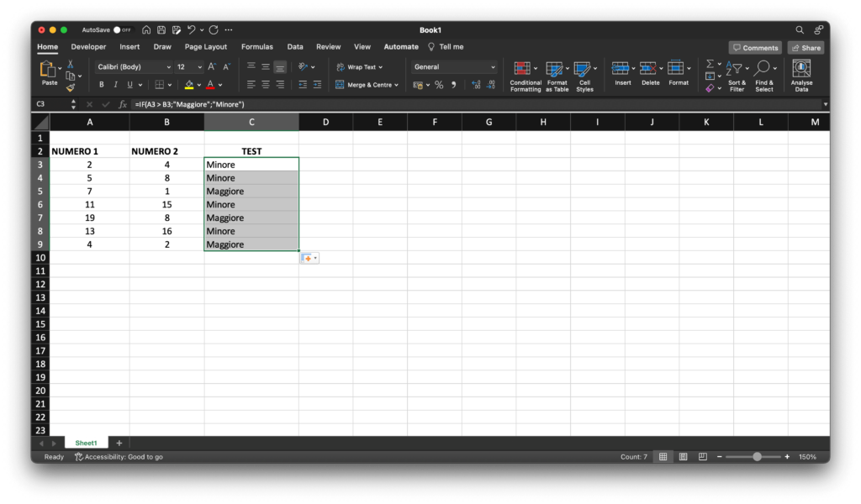
Task: Click Zoom in plus button
Action: [787, 457]
